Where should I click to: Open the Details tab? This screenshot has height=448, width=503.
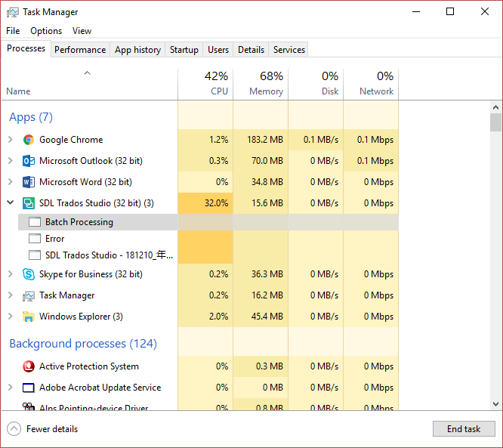click(251, 50)
